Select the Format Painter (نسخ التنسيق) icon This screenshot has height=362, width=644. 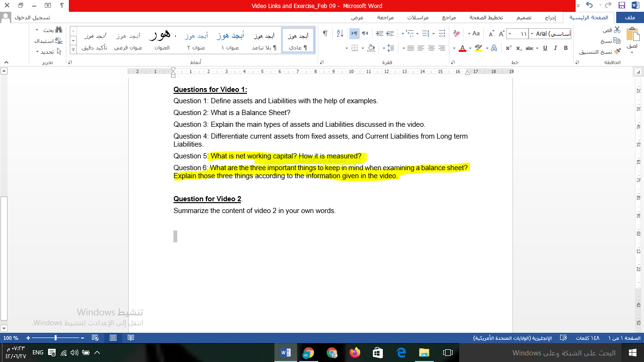617,50
